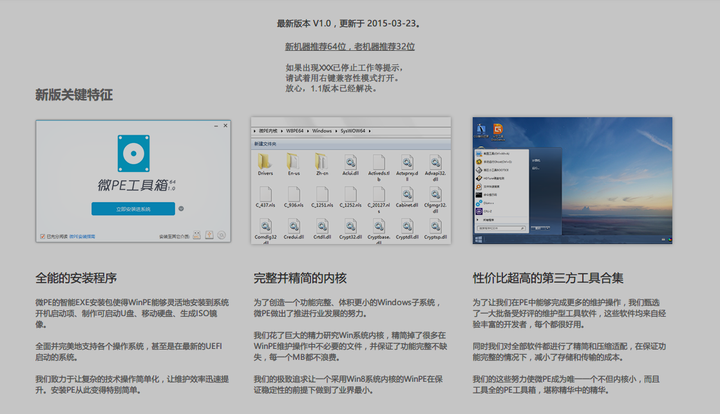Screen dimensions: 720x414
Task: Select the C_1251.nls file icon
Action: [322, 194]
